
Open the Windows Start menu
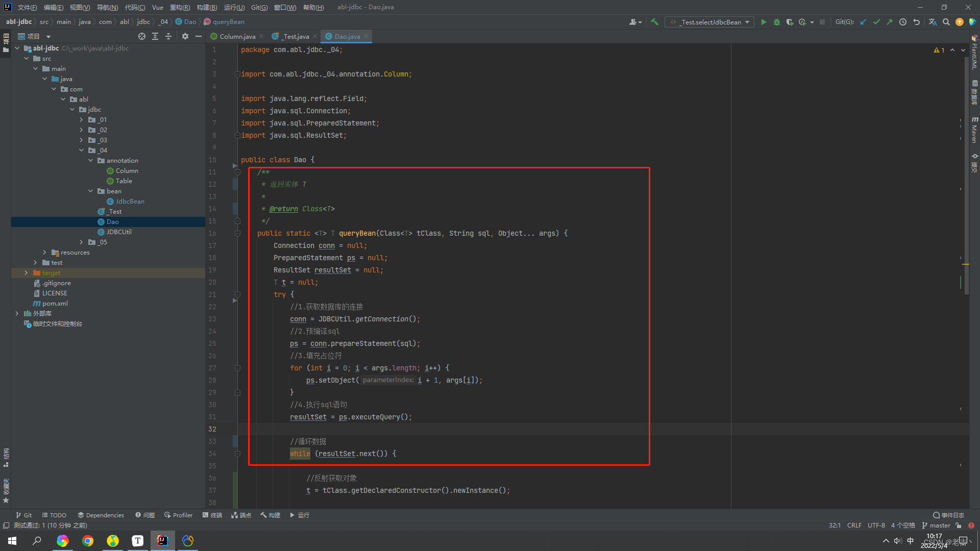click(x=12, y=541)
